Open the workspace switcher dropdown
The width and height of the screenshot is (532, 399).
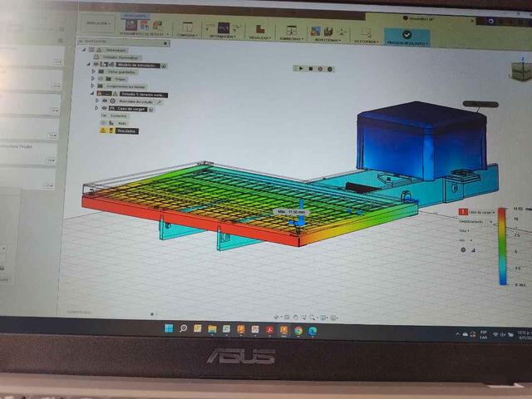coord(98,23)
